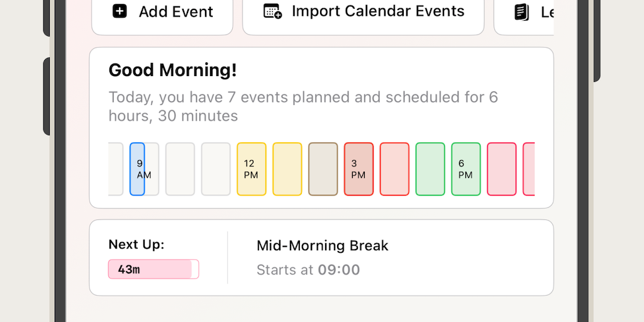Click the plus icon on Add Event
This screenshot has width=644, height=322.
click(119, 11)
